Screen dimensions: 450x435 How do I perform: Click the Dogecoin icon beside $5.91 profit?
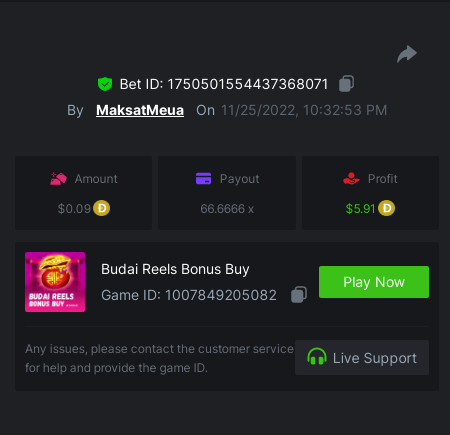pyautogui.click(x=387, y=208)
